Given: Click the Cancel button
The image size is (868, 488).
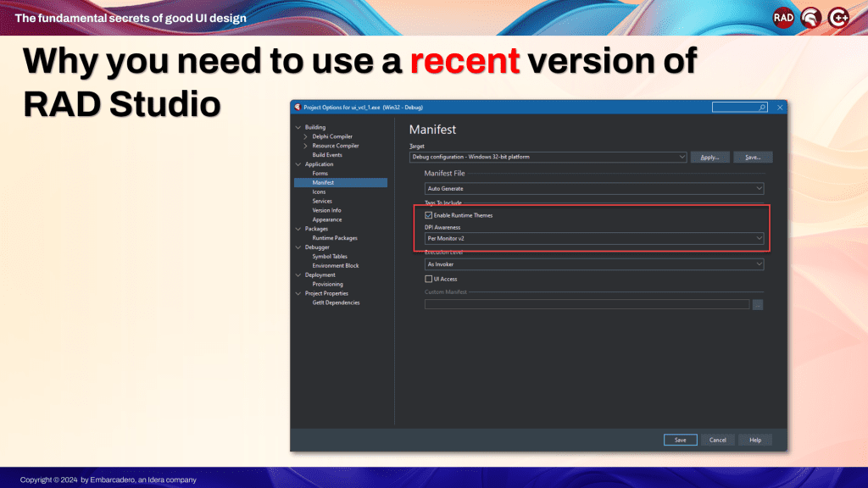Looking at the screenshot, I should tap(717, 440).
